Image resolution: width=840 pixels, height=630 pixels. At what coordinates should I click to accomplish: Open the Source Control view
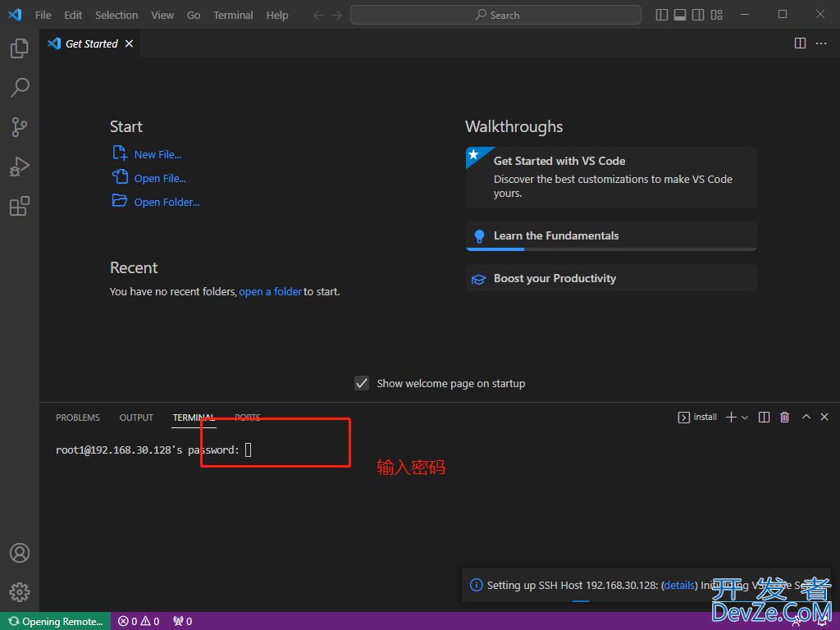point(20,127)
